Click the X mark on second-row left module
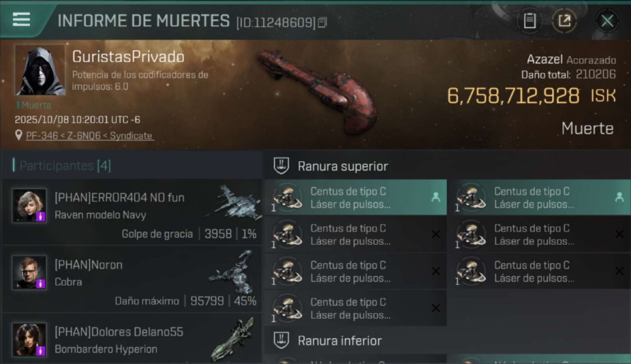This screenshot has width=631, height=364. [436, 234]
